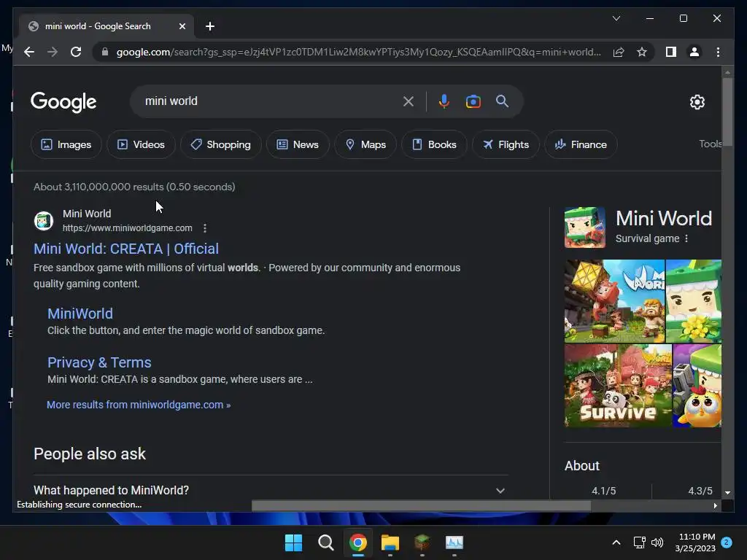747x560 pixels.
Task: Open Mini World knowledge panel icon
Action: (584, 227)
